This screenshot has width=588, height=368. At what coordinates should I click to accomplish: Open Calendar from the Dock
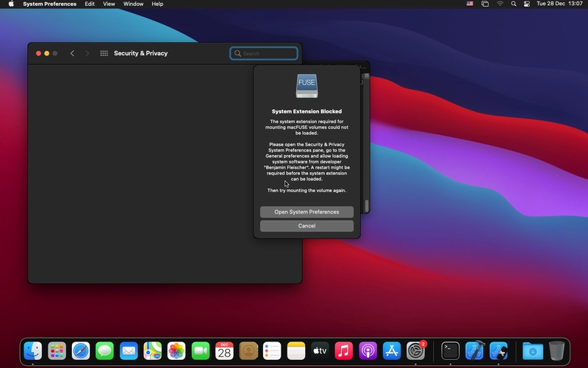(x=224, y=351)
